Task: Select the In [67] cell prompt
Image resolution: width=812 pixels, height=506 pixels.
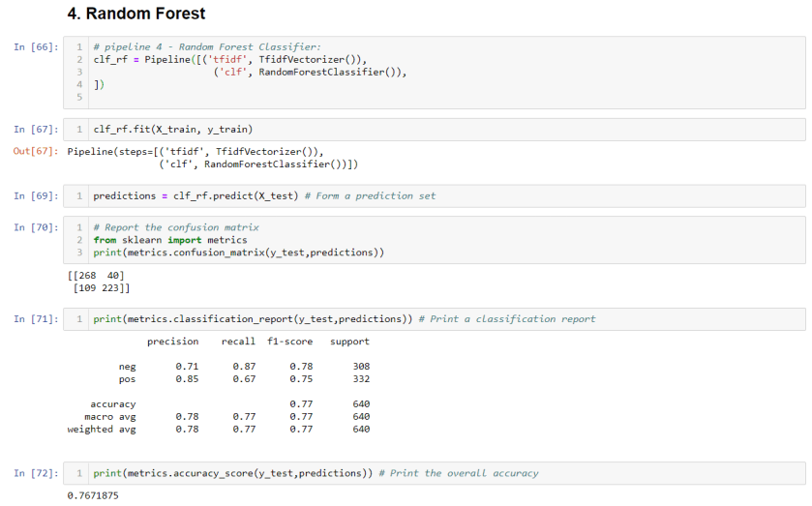Action: [x=36, y=129]
